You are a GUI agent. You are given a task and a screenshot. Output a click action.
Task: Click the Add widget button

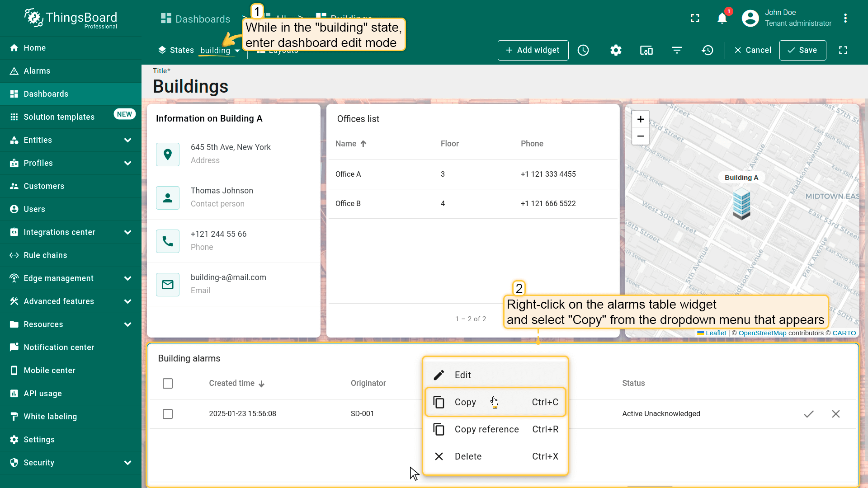(x=533, y=50)
